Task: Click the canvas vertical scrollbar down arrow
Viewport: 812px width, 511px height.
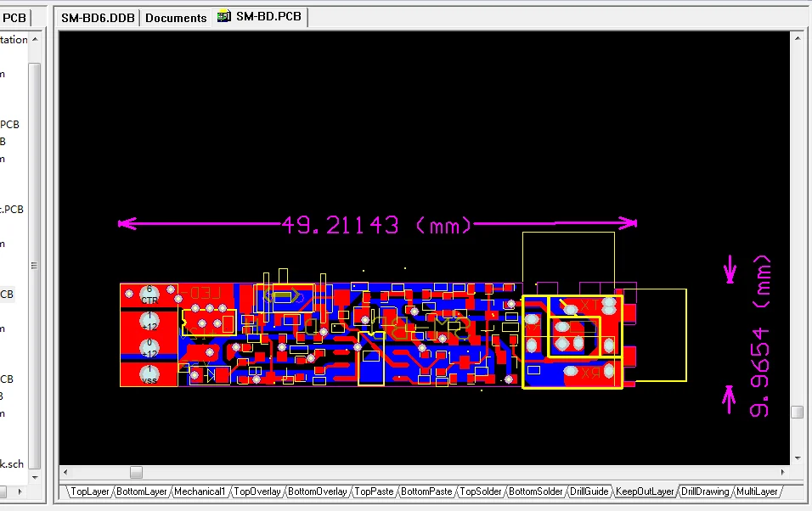Action: (797, 458)
